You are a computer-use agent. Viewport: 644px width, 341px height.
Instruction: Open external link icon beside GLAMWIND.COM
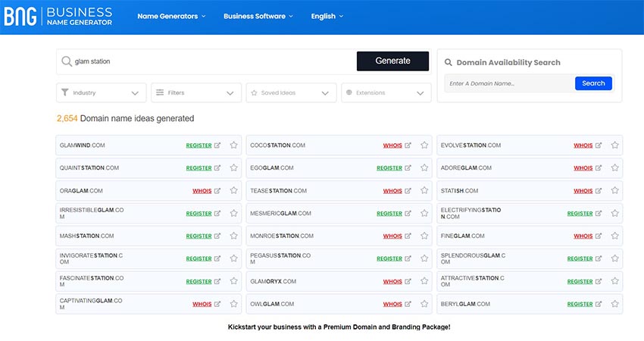tap(218, 145)
